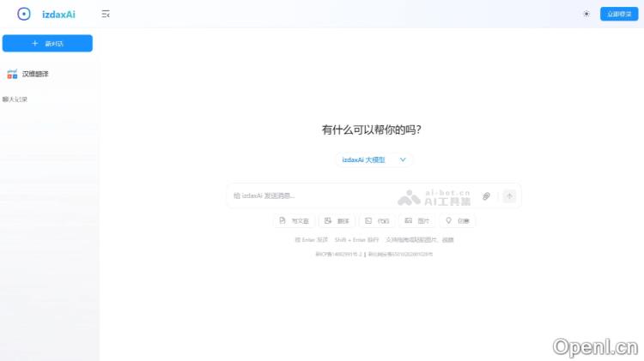
Task: Start a new chat with 新对话 button
Action: (47, 43)
